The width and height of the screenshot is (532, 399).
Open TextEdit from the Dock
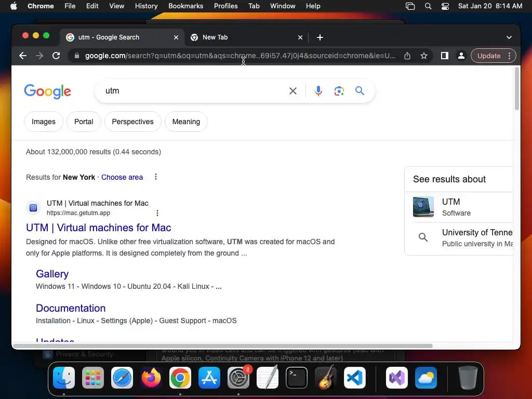(268, 378)
